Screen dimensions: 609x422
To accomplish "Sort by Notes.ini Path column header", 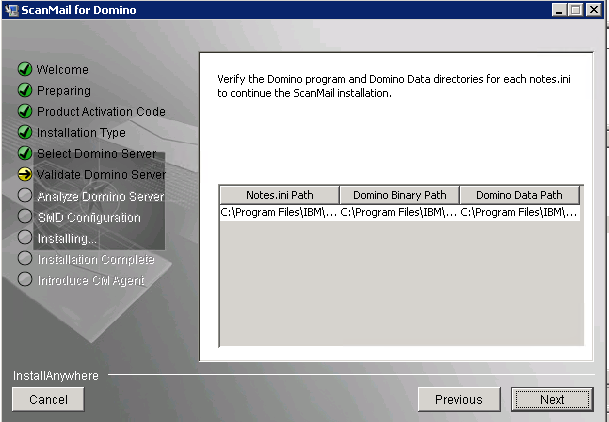I will coord(279,195).
